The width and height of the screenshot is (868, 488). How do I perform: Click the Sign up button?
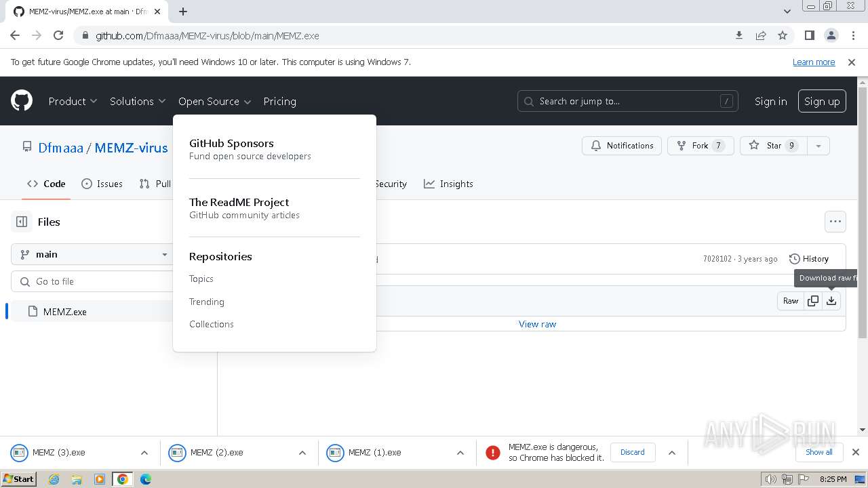click(x=822, y=101)
